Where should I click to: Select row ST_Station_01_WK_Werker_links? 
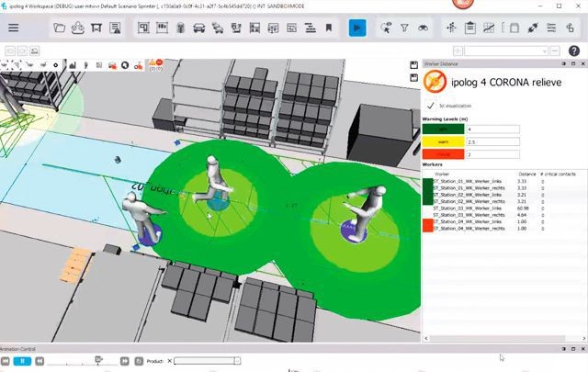pos(504,181)
